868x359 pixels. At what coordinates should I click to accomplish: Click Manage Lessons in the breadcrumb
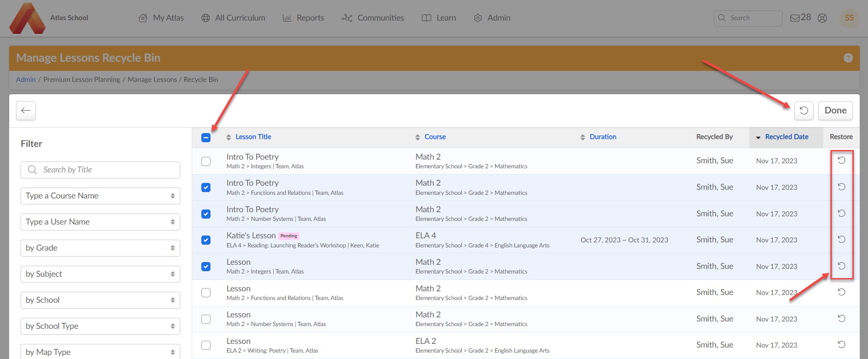click(x=152, y=80)
